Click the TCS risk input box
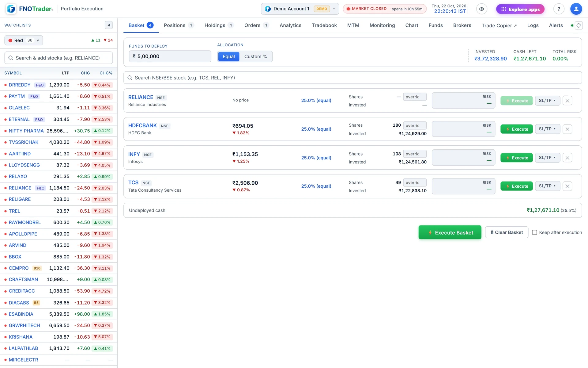The image size is (588, 368). tap(463, 186)
